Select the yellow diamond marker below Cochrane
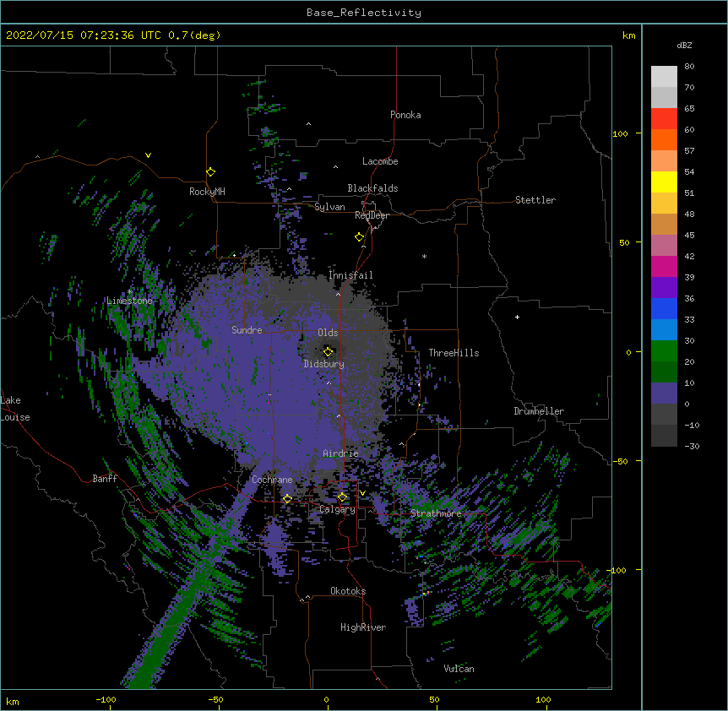Screen dimensions: 728x711 click(287, 499)
